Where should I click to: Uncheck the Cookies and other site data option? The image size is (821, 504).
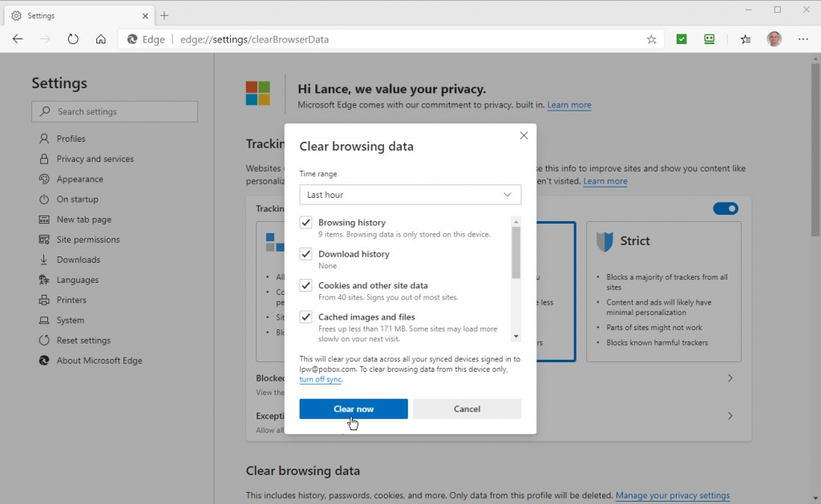[x=305, y=285]
